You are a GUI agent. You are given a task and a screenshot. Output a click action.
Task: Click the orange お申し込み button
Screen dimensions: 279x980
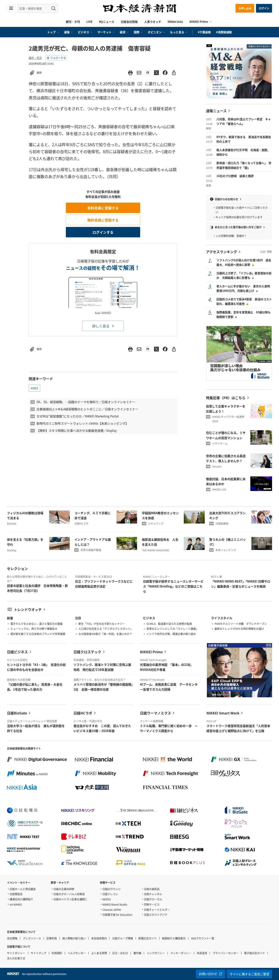tap(245, 8)
